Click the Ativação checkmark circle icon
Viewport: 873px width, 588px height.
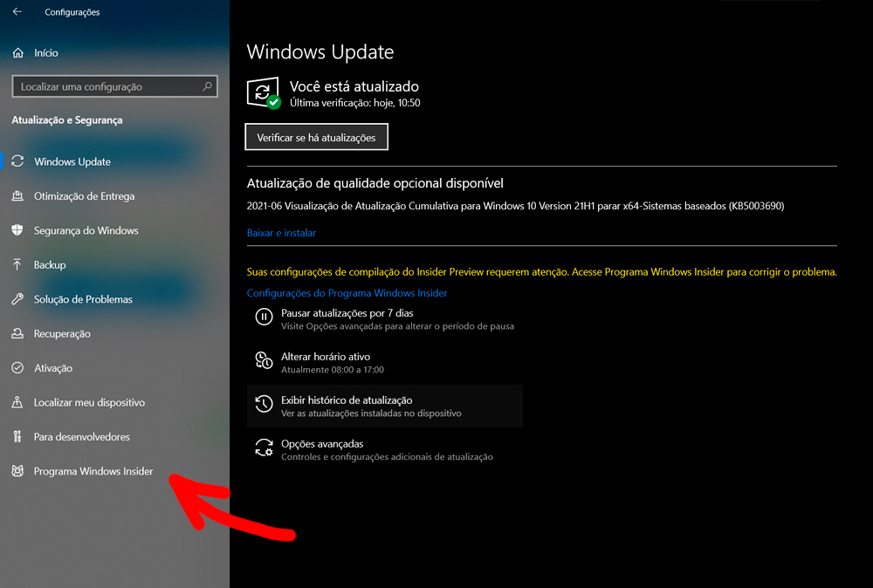pyautogui.click(x=17, y=367)
